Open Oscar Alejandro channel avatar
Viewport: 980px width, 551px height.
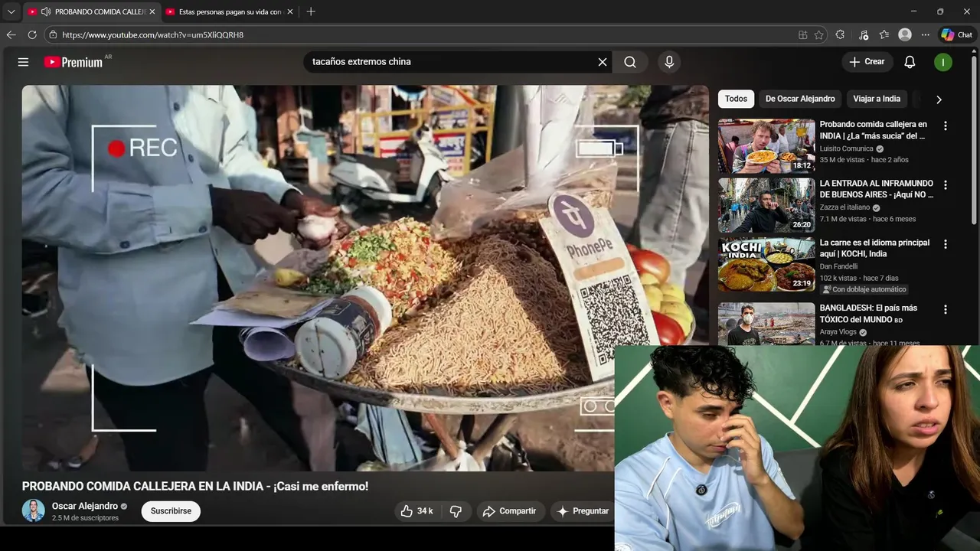34,511
